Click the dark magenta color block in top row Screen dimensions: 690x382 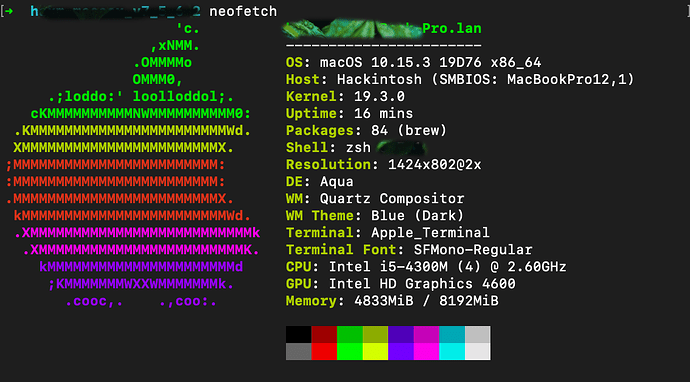[426, 334]
